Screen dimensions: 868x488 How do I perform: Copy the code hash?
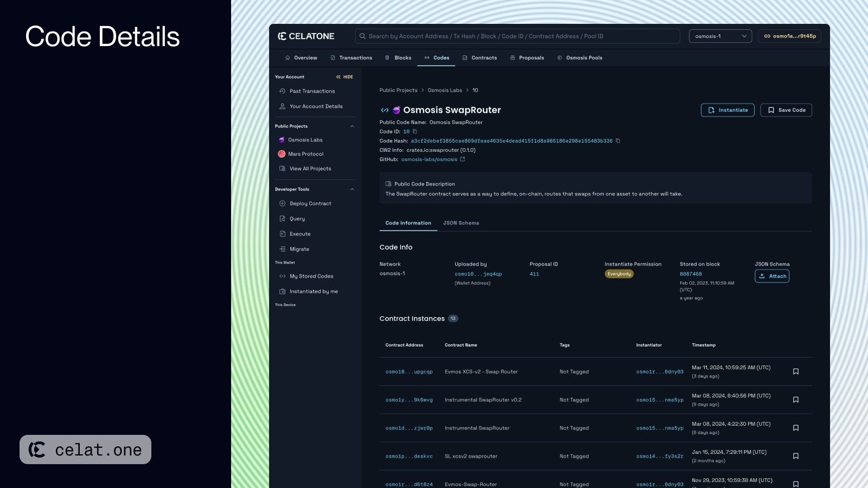(618, 141)
